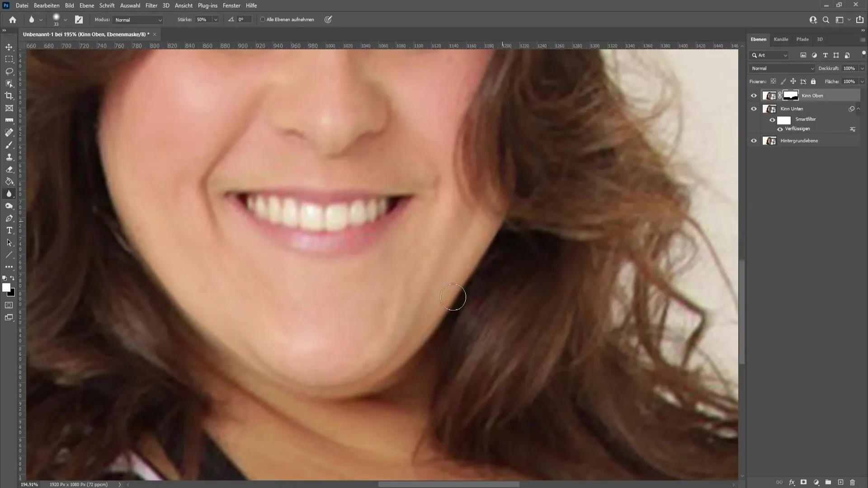Enable Alle Ebenen aufnehmen checkbox
The height and width of the screenshot is (488, 868).
pos(262,20)
